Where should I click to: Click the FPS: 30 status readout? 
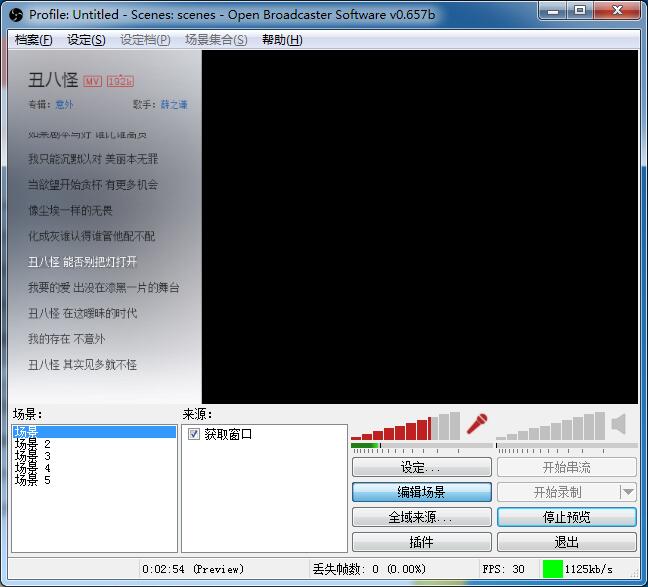(x=503, y=569)
